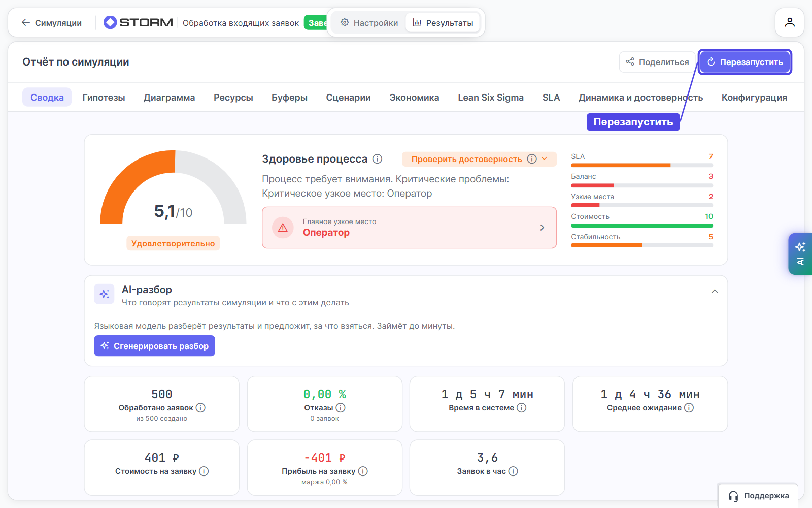Image resolution: width=812 pixels, height=508 pixels.
Task: Click info icon beside Среднее ожидание
Action: 689,408
